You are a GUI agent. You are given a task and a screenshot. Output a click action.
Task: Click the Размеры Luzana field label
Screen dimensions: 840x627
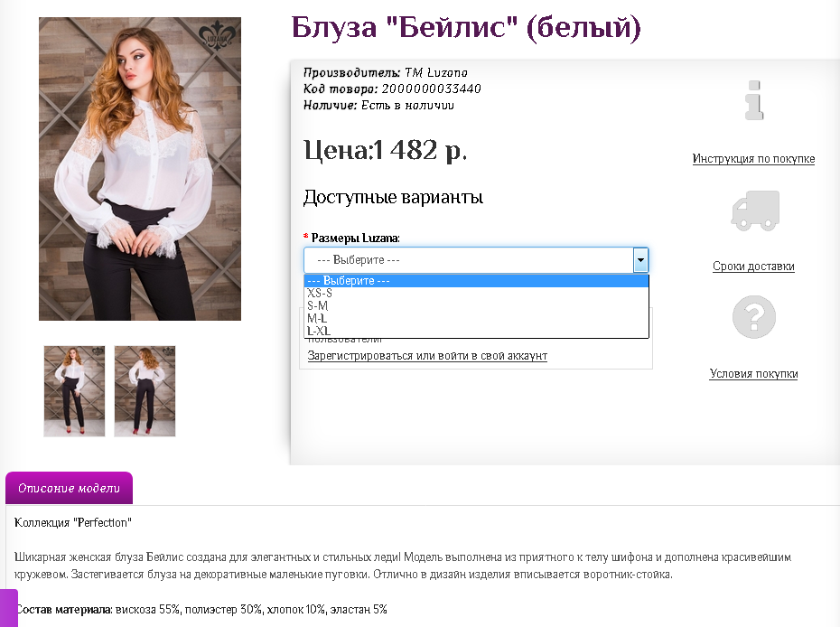click(355, 238)
